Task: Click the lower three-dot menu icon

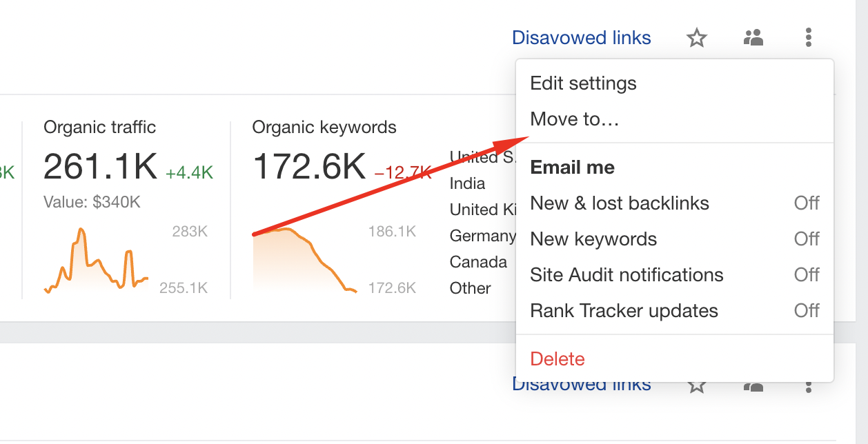Action: tap(808, 387)
